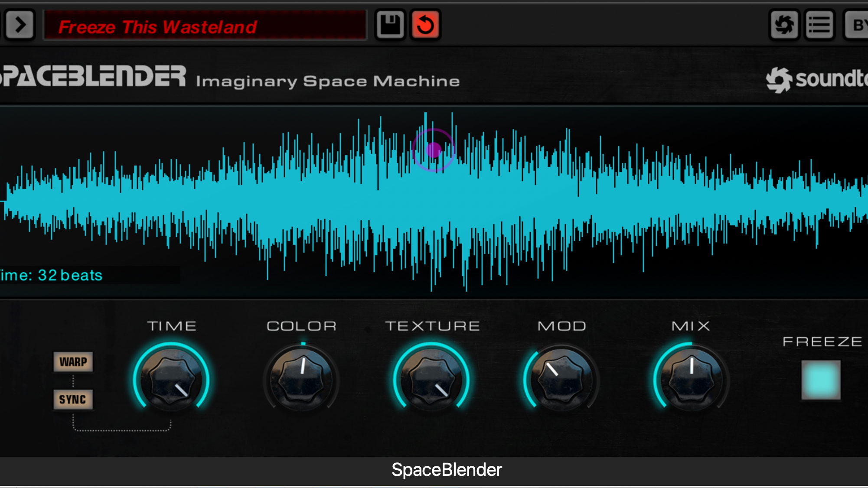The height and width of the screenshot is (488, 868).
Task: Click the bypass button in the top bar
Action: [856, 25]
